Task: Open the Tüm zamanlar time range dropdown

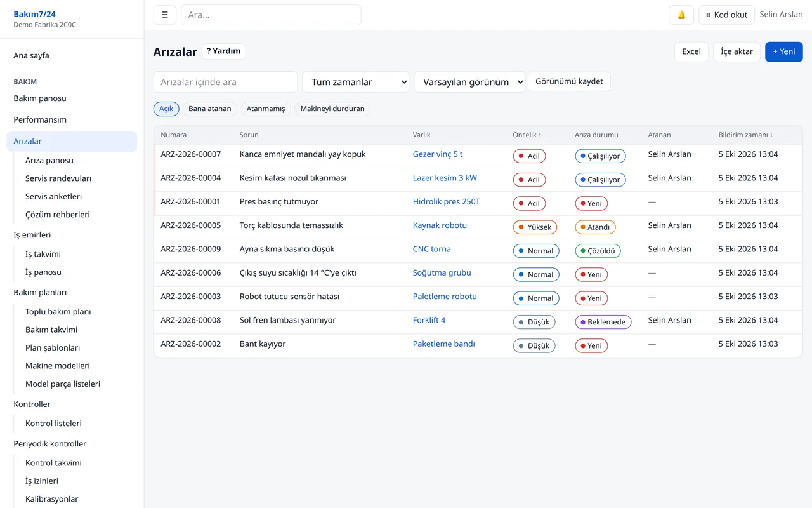Action: [356, 82]
